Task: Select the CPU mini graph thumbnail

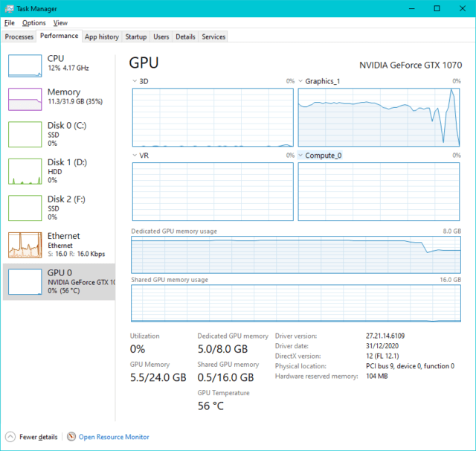Action: click(x=25, y=65)
